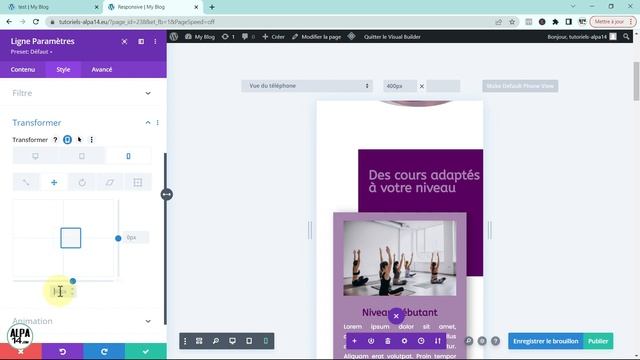
Task: Click the panel expand-to-fullscreen icon
Action: [x=124, y=41]
